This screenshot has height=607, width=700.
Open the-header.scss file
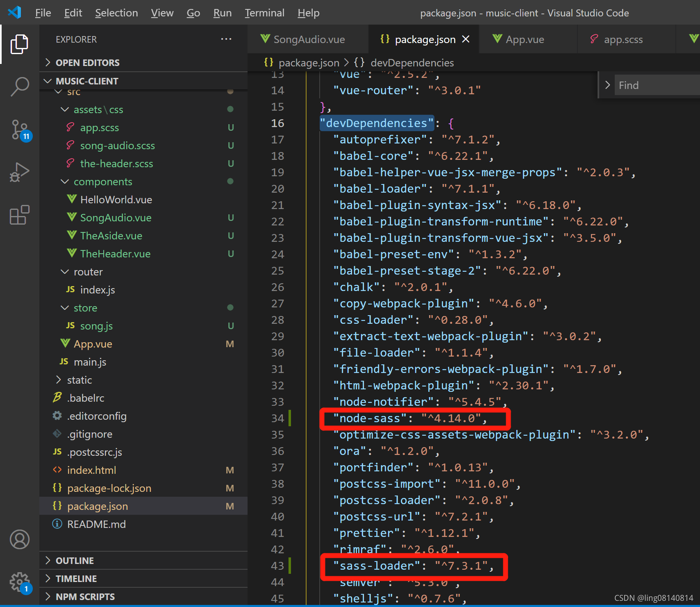(x=143, y=164)
